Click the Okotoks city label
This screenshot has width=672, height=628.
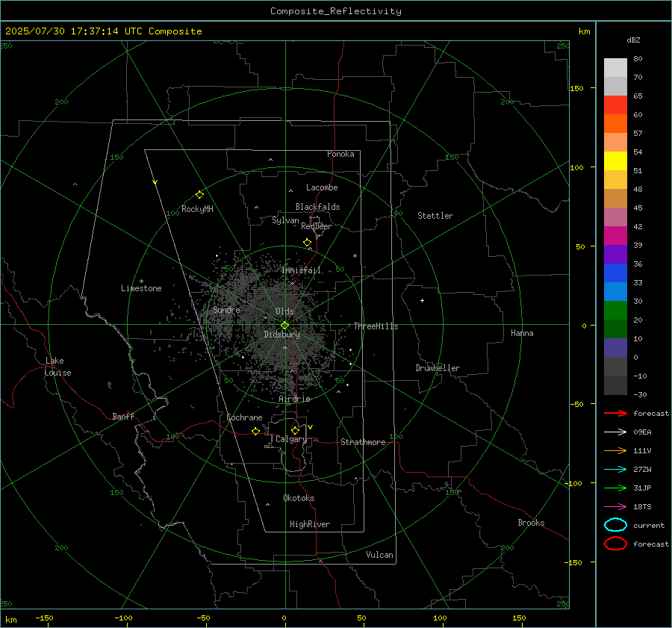tap(299, 498)
